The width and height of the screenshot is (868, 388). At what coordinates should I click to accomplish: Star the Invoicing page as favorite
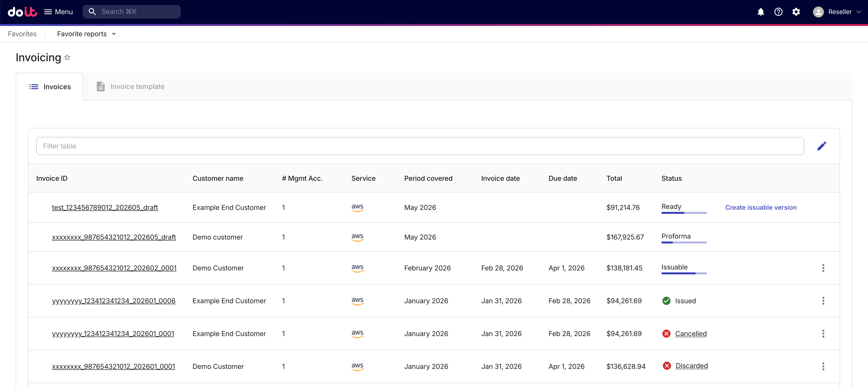[x=67, y=58]
